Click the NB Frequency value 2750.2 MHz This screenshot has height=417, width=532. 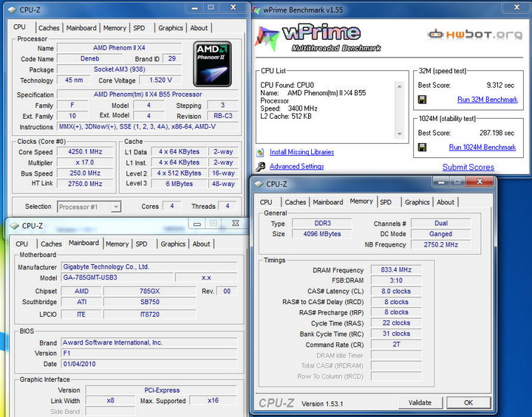(440, 244)
